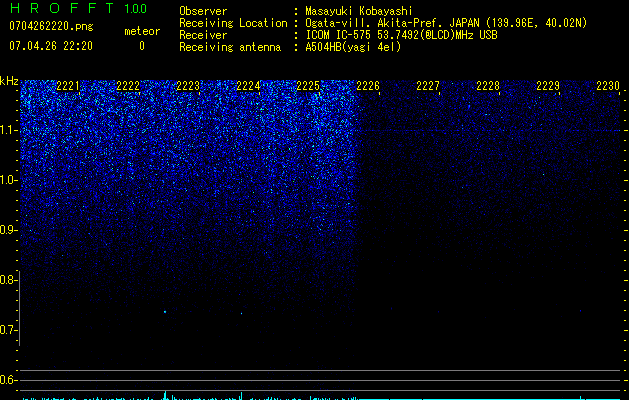The image size is (629, 400).
Task: Click the 1.1 frequency axis label
Action: coord(8,130)
